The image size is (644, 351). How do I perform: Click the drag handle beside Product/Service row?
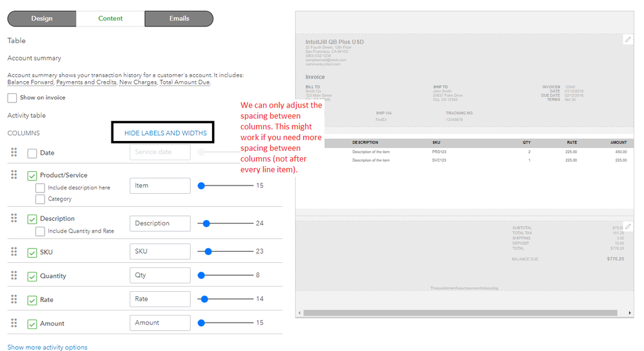[x=14, y=175]
